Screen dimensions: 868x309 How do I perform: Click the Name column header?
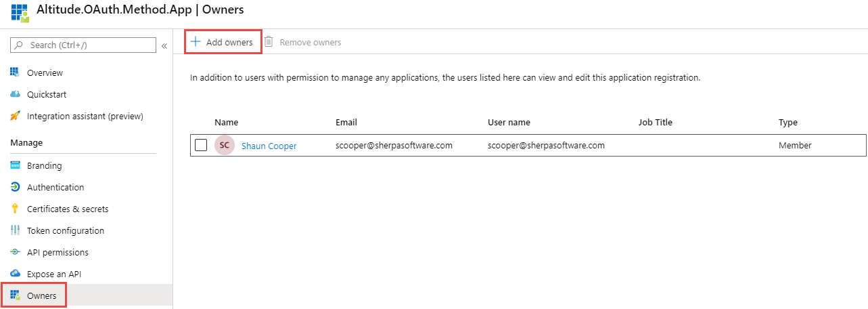coord(226,123)
